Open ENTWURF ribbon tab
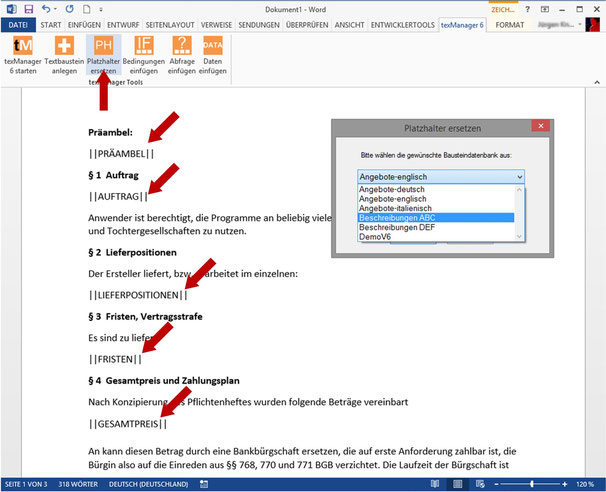The image size is (606, 492). 123,25
